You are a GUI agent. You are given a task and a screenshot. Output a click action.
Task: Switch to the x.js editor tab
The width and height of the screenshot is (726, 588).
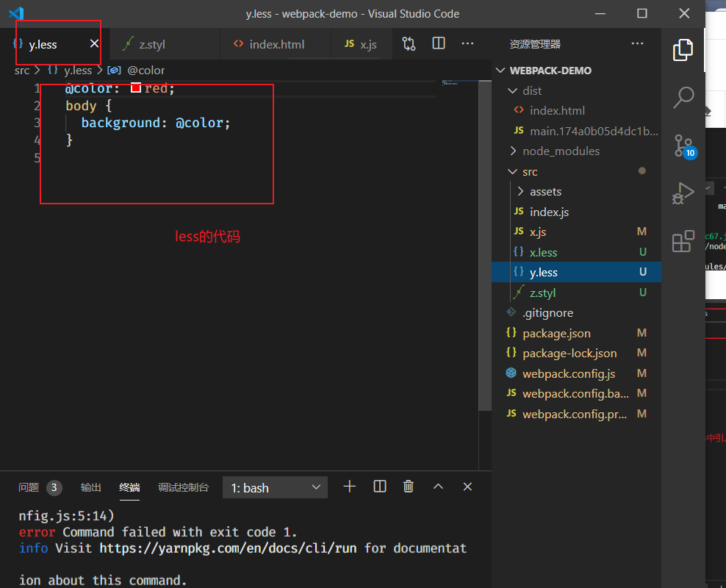tap(362, 44)
